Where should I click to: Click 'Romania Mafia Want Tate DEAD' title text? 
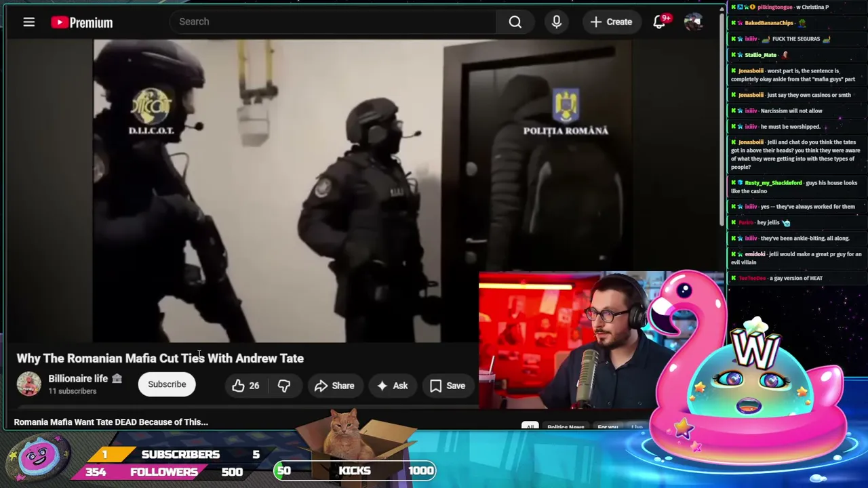tap(111, 422)
